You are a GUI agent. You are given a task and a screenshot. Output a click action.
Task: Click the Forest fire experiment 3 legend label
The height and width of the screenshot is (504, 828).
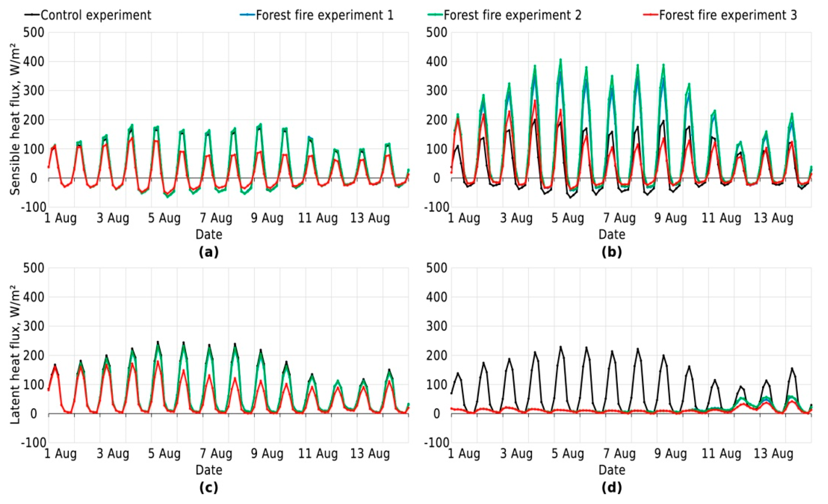[x=728, y=15]
